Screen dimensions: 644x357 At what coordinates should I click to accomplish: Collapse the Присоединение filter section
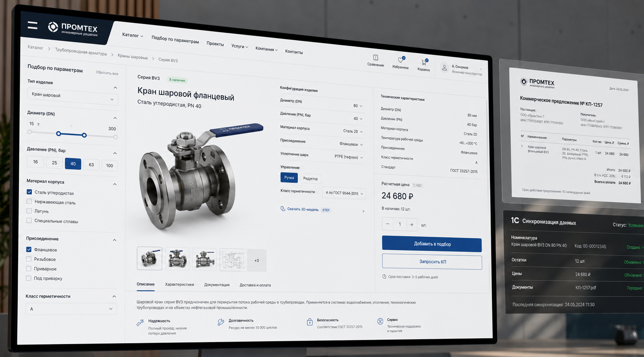point(115,240)
